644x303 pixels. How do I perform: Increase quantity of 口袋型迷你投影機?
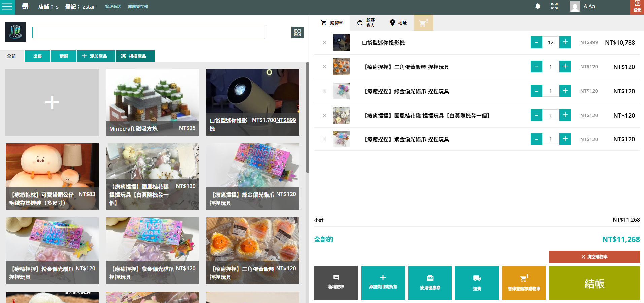[565, 42]
